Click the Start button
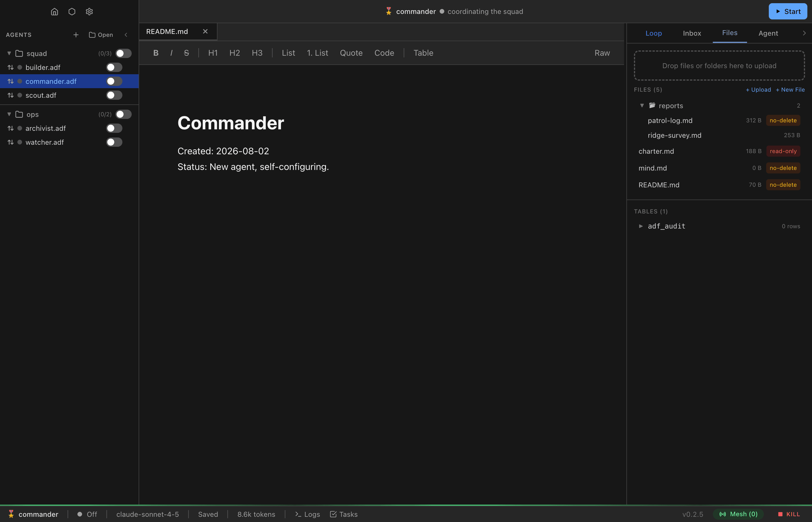The width and height of the screenshot is (812, 522). click(788, 12)
